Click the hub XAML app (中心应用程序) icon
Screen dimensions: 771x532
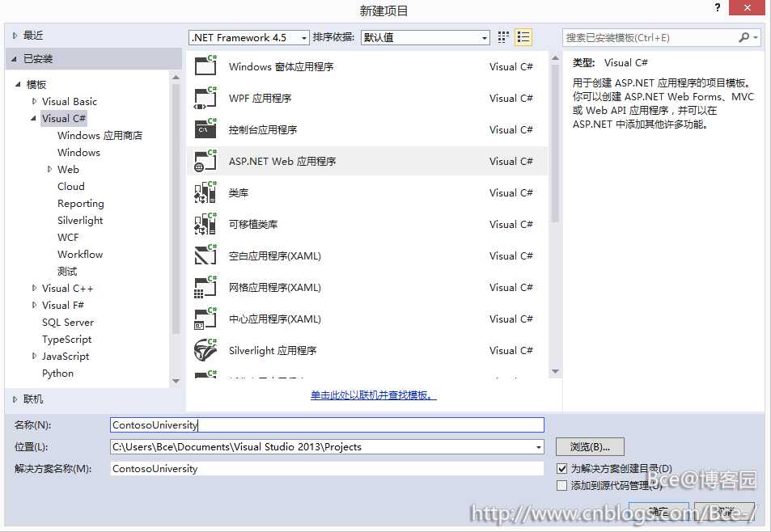tap(205, 319)
